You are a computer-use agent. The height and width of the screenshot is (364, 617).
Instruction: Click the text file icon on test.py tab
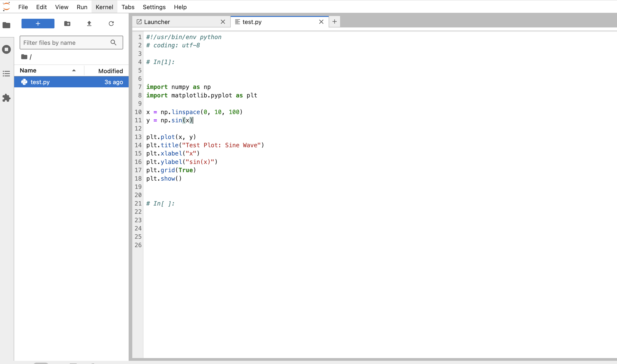click(237, 22)
